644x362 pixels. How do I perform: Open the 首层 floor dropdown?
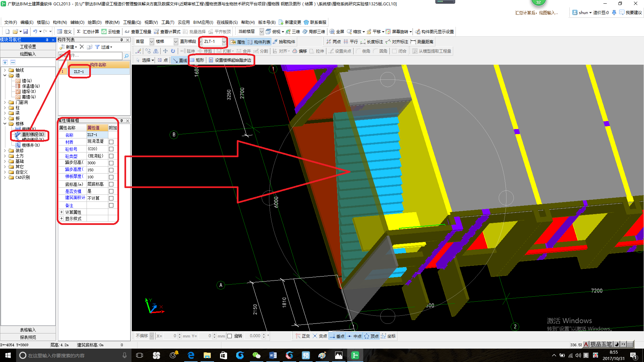coord(152,42)
